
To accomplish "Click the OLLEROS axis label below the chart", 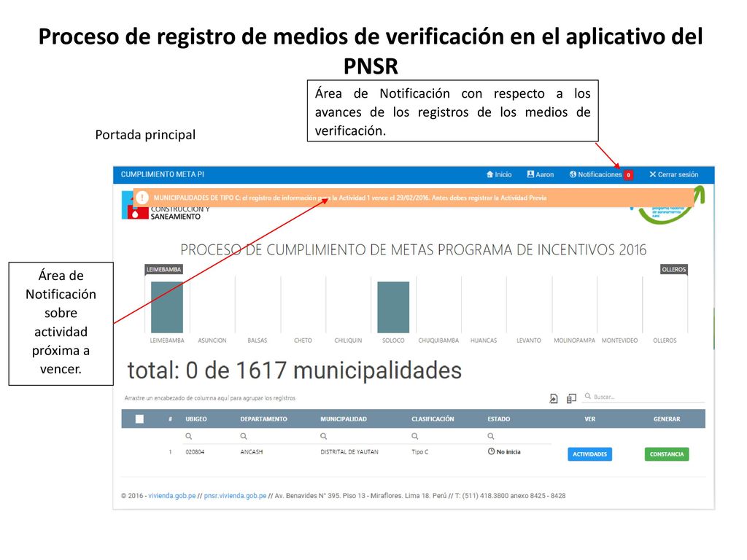I will coord(665,341).
